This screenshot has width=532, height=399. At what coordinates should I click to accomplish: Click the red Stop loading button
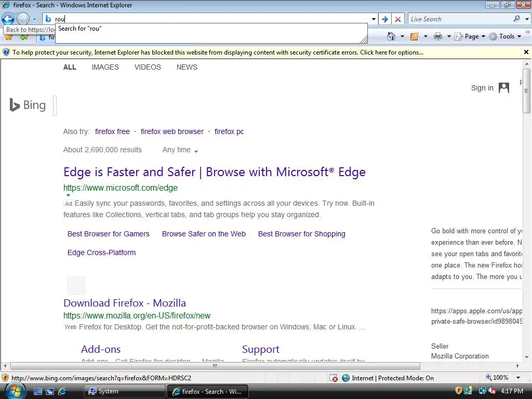click(398, 19)
